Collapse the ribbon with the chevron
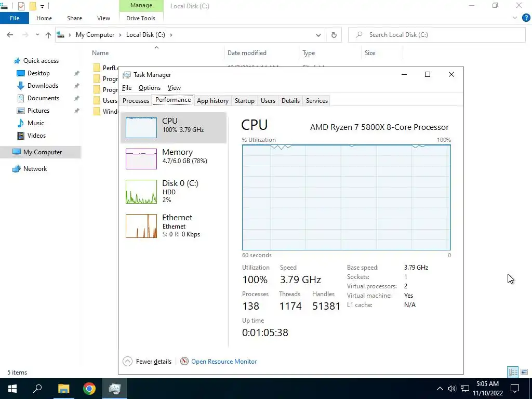 [x=515, y=18]
